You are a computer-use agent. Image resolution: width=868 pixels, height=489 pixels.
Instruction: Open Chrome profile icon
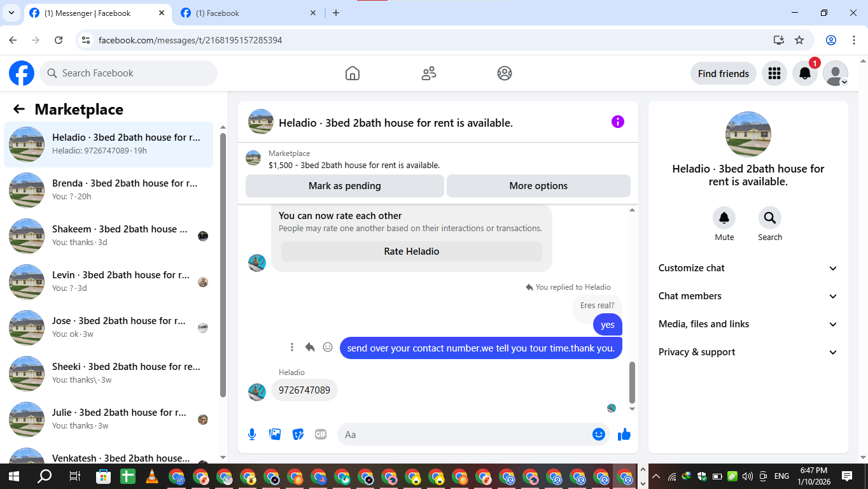coord(831,40)
